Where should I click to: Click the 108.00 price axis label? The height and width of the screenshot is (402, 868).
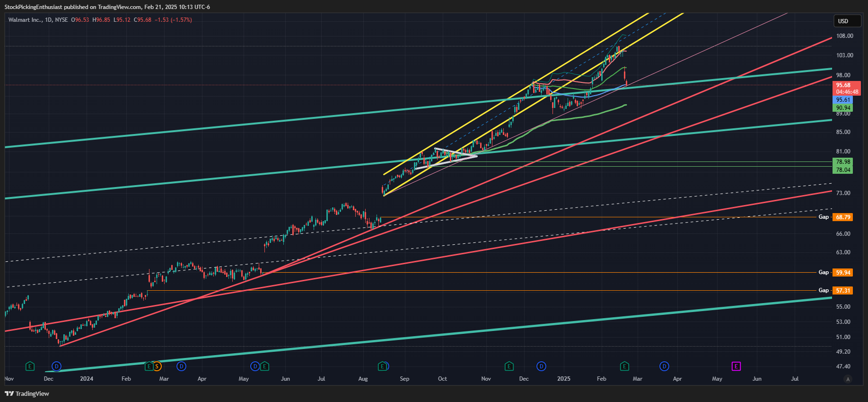tap(845, 36)
